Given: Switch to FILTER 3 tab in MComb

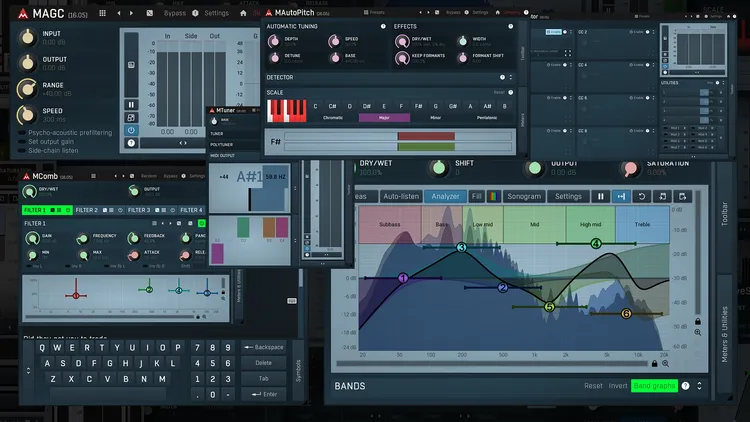Looking at the screenshot, I should tap(151, 210).
